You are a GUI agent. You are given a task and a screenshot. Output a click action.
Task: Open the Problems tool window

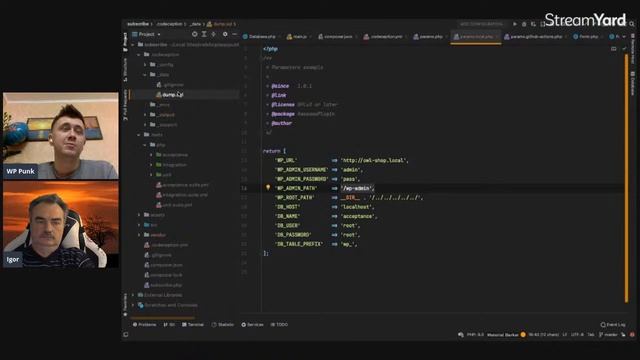click(144, 325)
